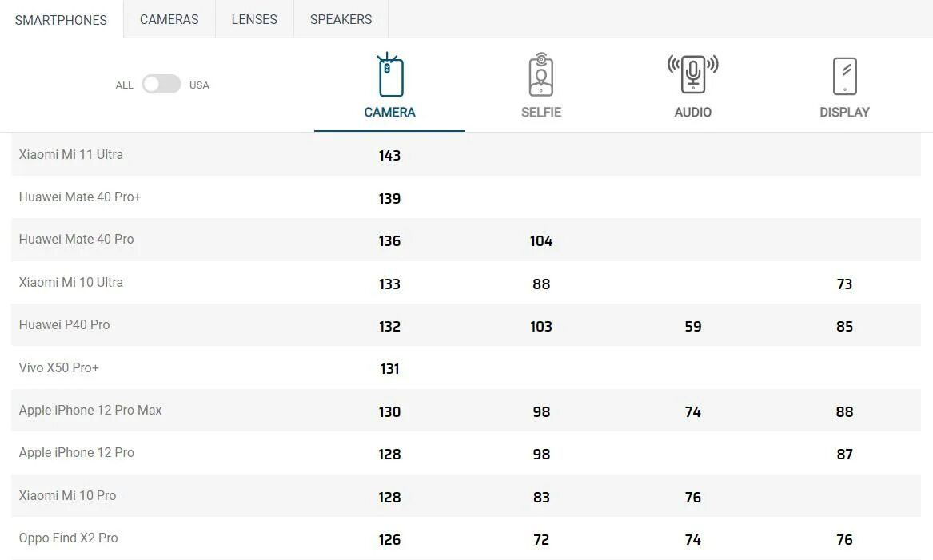The height and width of the screenshot is (560, 933).
Task: Open the Oppo Find X2 Pro entry
Action: (x=69, y=538)
